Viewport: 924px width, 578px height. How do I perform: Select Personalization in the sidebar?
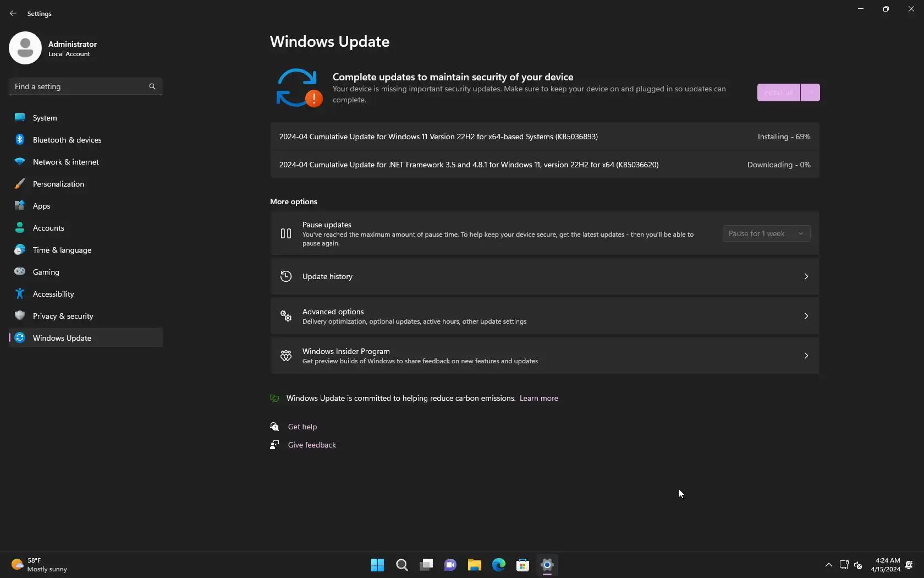click(x=86, y=184)
